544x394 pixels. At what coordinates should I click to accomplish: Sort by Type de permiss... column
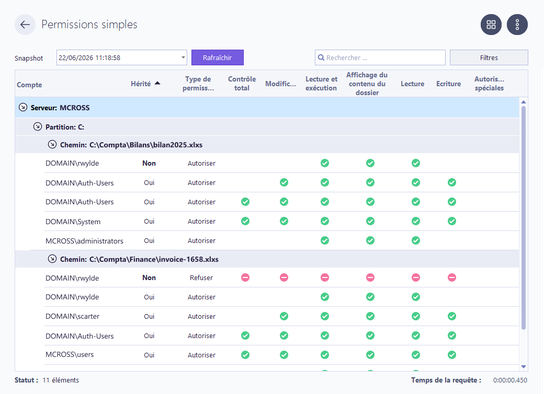click(198, 84)
